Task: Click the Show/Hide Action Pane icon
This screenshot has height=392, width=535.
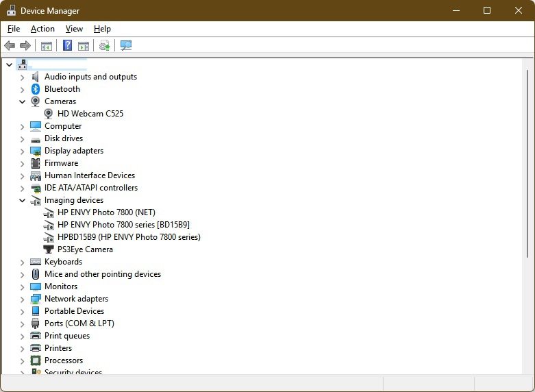Action: click(x=84, y=46)
